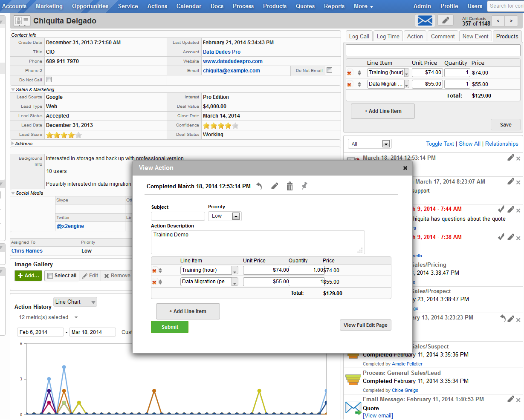Open the Line Chart type dropdown
The image size is (524, 420).
(75, 302)
